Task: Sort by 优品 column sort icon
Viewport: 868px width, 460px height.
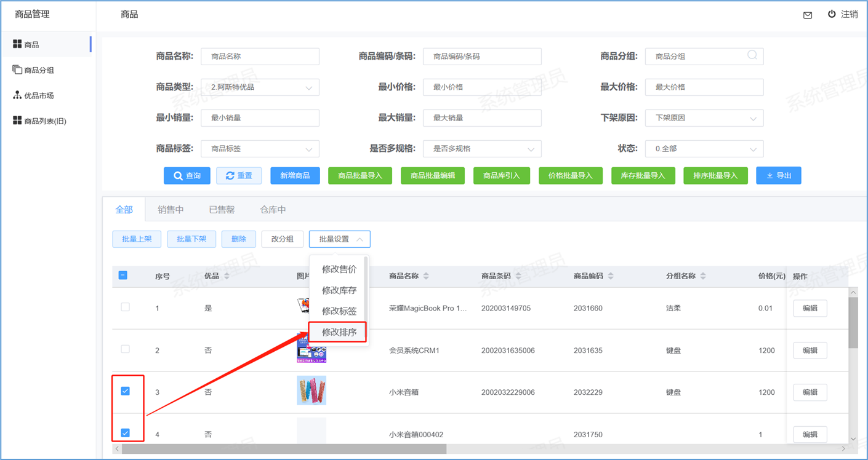Action: (x=227, y=276)
